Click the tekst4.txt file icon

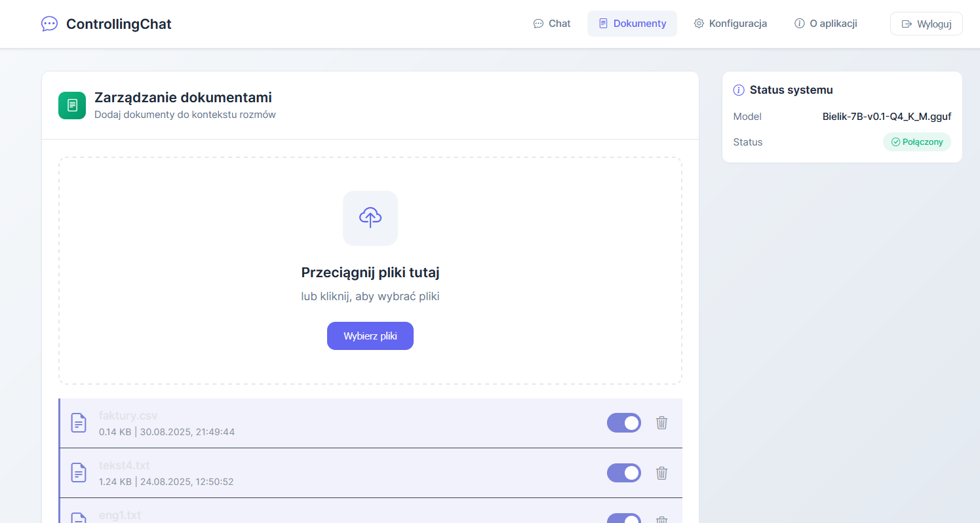click(x=79, y=473)
